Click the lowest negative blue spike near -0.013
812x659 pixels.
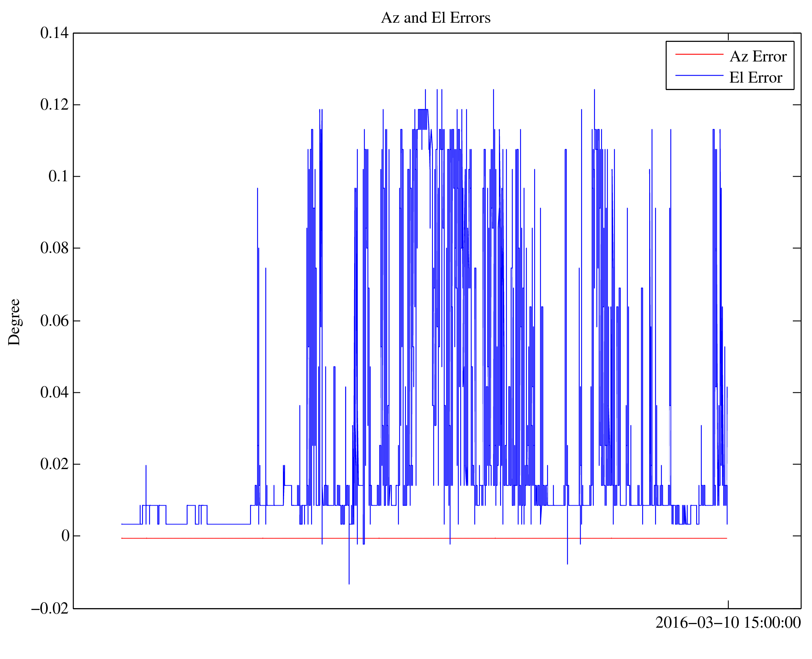point(349,580)
